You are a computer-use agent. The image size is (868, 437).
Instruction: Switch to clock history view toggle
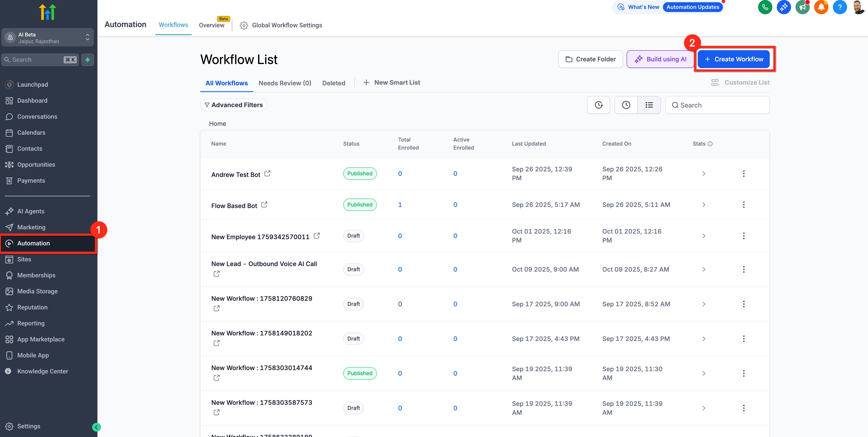click(x=626, y=105)
